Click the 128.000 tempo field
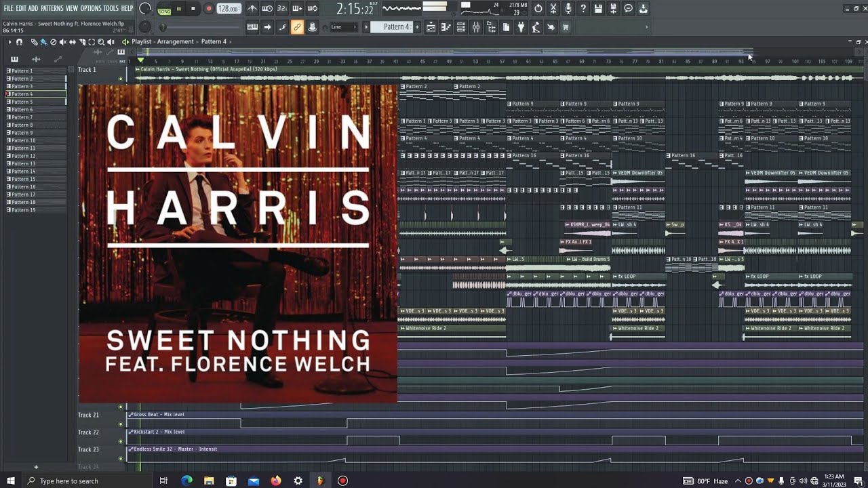868x488 pixels. pyautogui.click(x=229, y=9)
